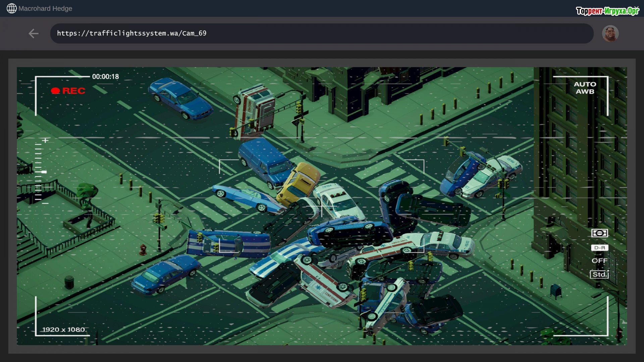Click the red REC recording indicator
Image resolution: width=644 pixels, height=362 pixels.
[68, 91]
